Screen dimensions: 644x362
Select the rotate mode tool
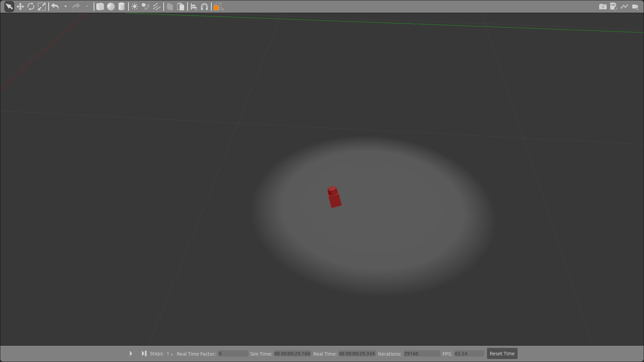pos(31,6)
